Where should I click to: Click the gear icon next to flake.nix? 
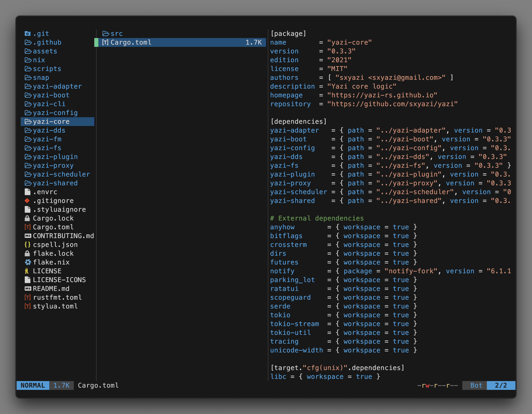pyautogui.click(x=28, y=262)
